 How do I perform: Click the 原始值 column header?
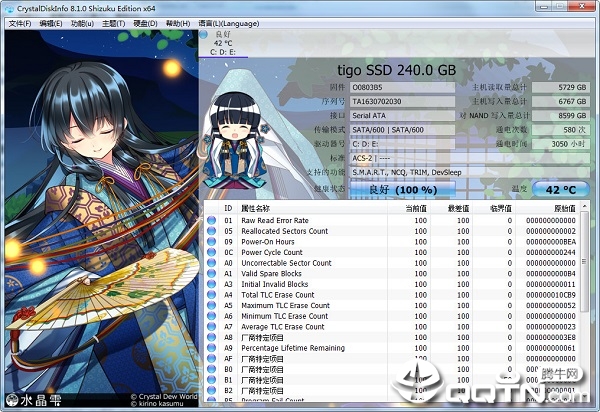coord(547,208)
